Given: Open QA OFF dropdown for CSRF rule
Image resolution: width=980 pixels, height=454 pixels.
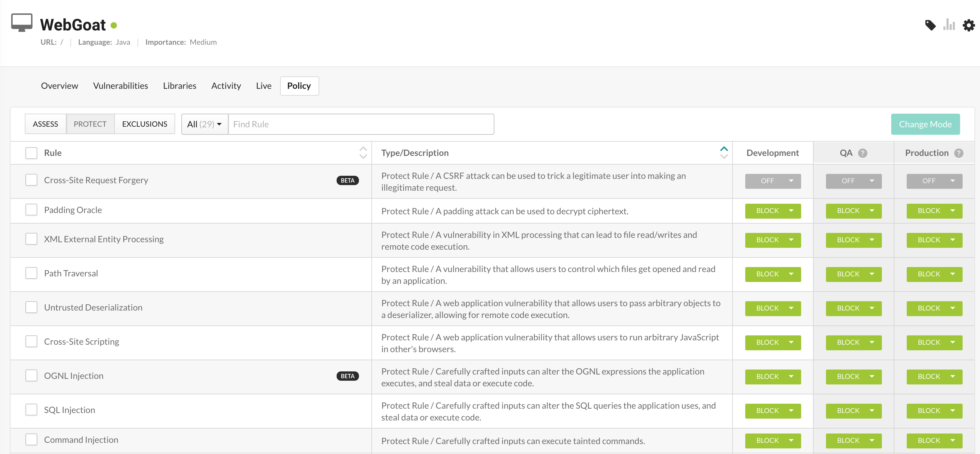Looking at the screenshot, I should coord(853,181).
